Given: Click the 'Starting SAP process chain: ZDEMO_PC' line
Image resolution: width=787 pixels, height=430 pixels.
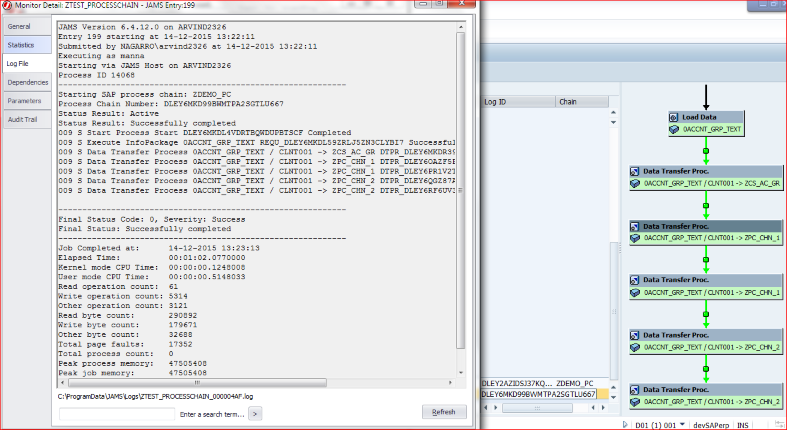Looking at the screenshot, I should pyautogui.click(x=145, y=94).
